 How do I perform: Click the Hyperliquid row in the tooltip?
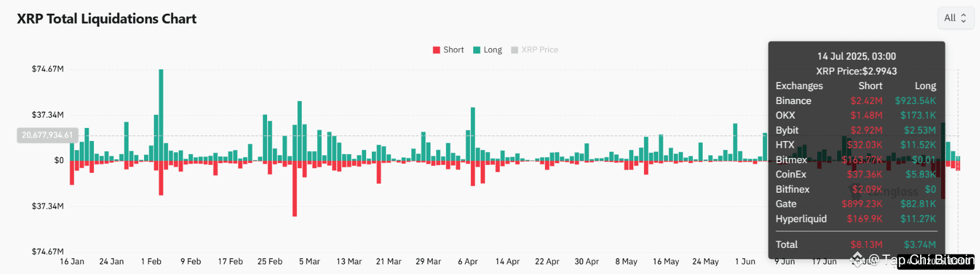[x=856, y=219]
